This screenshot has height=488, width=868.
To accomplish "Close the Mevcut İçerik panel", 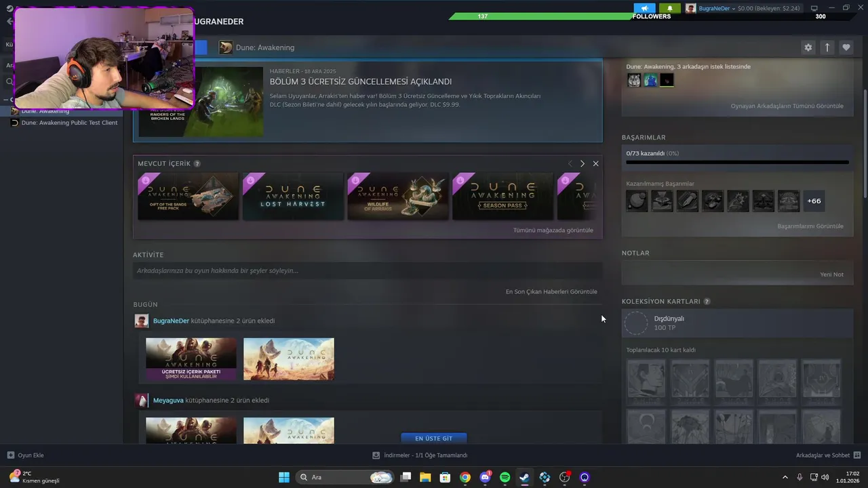I will [x=595, y=163].
